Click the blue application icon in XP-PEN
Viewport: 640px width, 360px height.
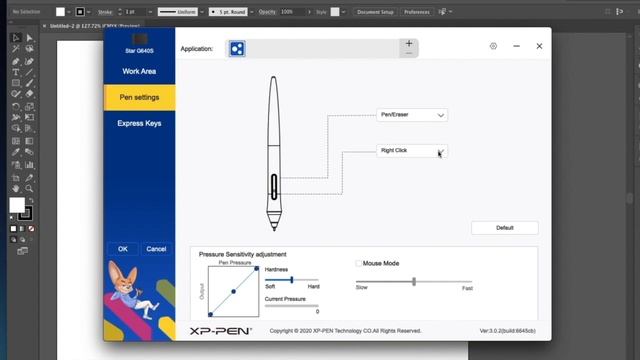pos(237,49)
